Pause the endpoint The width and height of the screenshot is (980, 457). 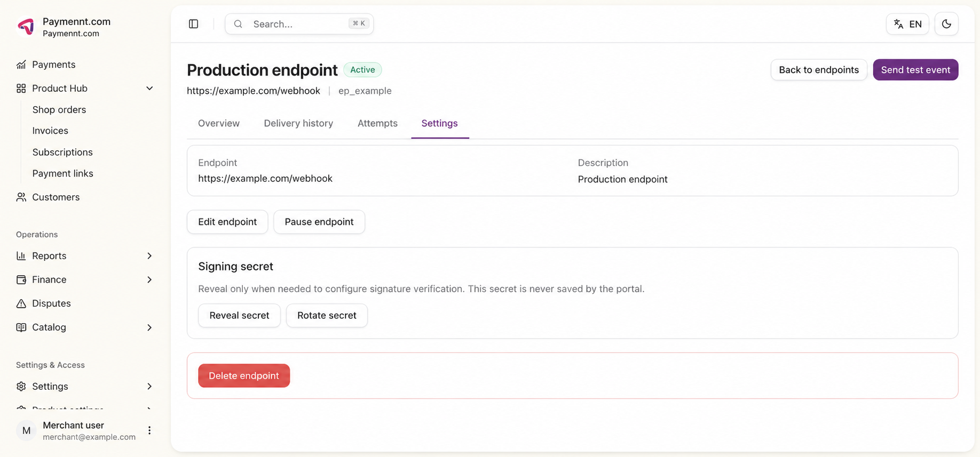coord(319,222)
